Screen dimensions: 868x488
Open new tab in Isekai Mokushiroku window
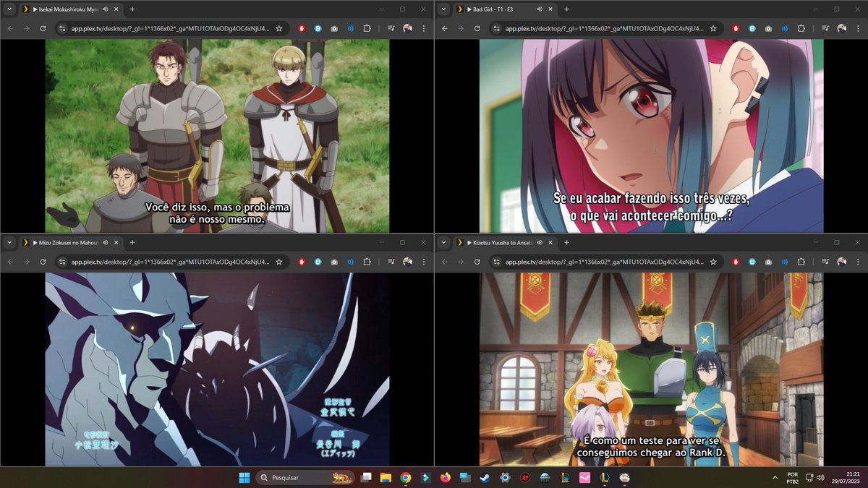(x=132, y=9)
